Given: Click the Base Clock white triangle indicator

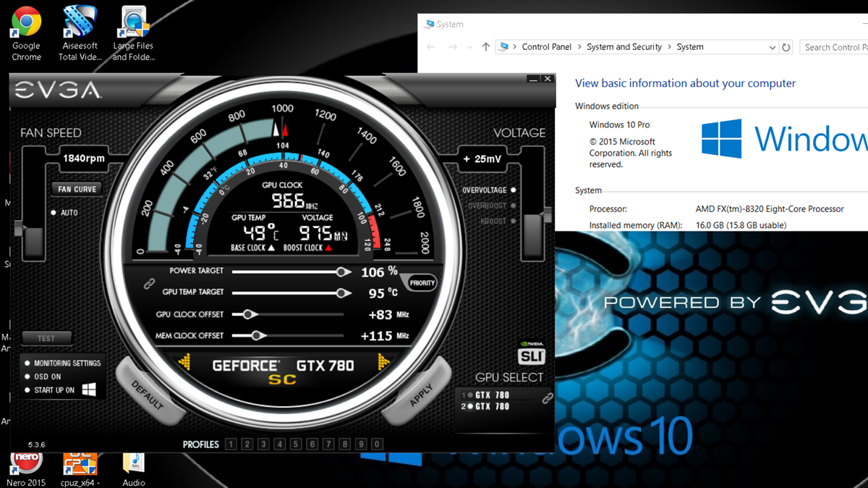Looking at the screenshot, I should click(271, 248).
